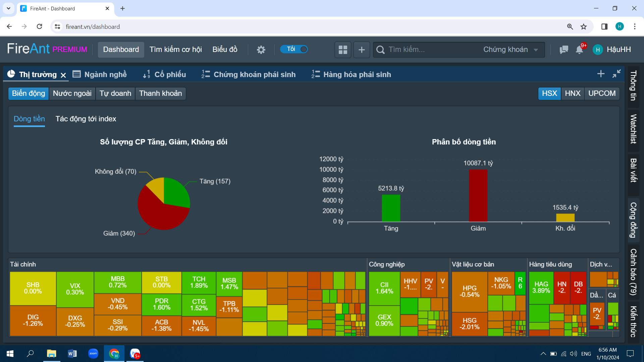
Task: Click the dashboard grid layout icon
Action: [343, 50]
